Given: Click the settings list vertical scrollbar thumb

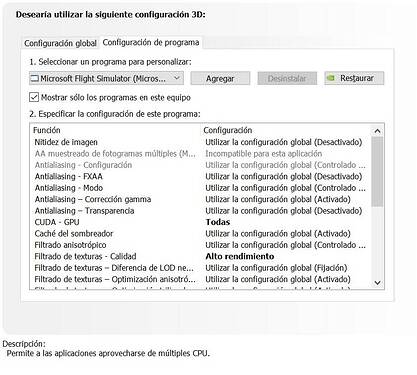Looking at the screenshot, I should click(x=377, y=171).
